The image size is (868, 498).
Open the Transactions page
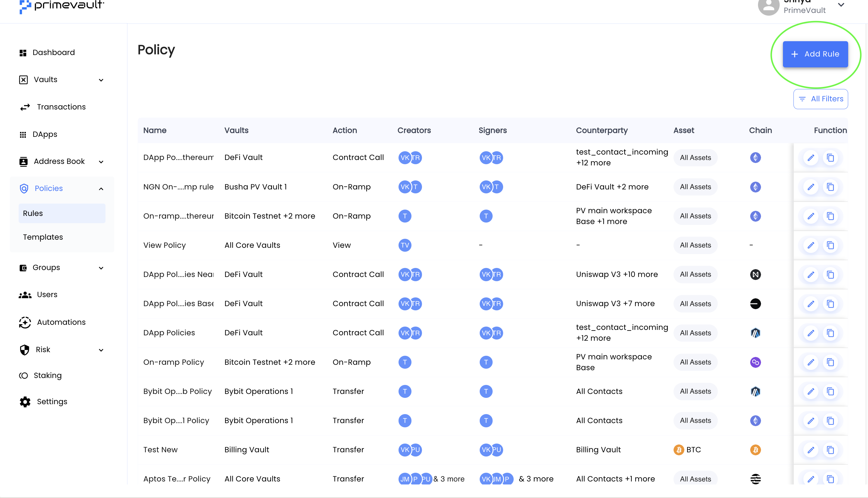tap(61, 107)
